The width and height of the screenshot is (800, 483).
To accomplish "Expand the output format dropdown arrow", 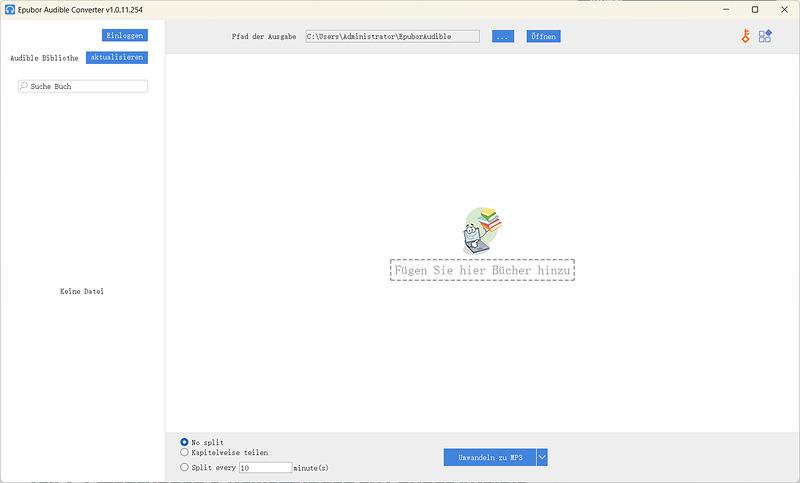I will [542, 457].
